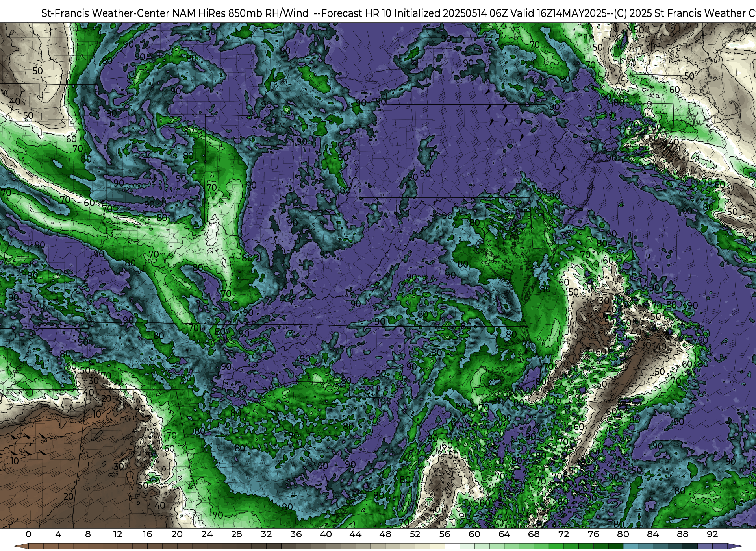756x551 pixels.
Task: Click the colorbar label '4'
Action: click(x=58, y=534)
